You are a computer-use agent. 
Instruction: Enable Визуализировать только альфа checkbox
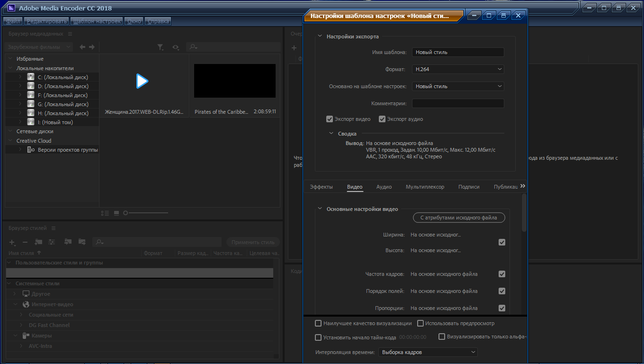click(442, 337)
